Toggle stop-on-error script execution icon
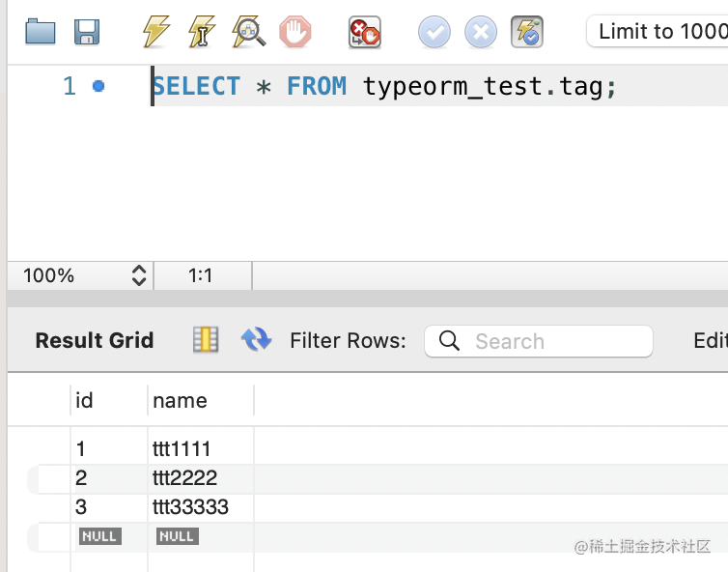Screen dimensions: 728x572 pos(364,33)
